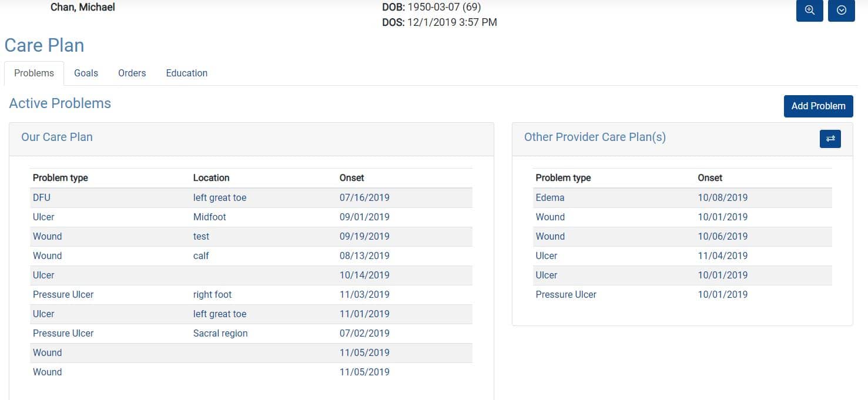The width and height of the screenshot is (868, 400).
Task: Open the DFU left great toe problem
Action: click(x=251, y=197)
